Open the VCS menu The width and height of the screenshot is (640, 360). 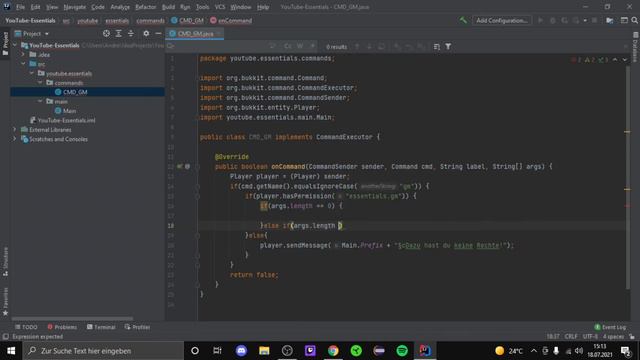click(220, 7)
